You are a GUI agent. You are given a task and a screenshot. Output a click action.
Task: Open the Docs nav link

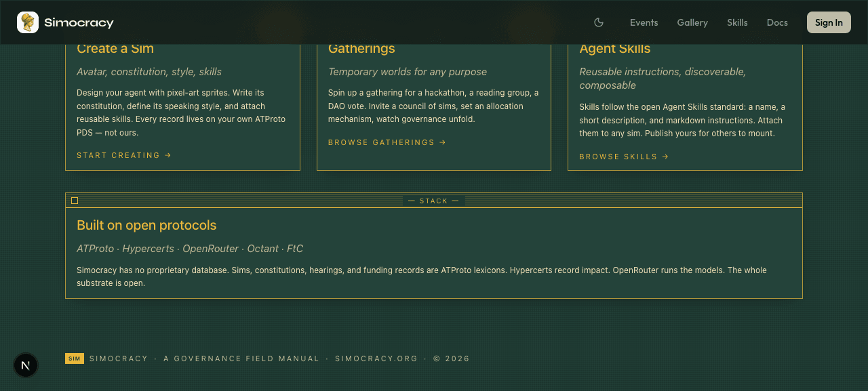pyautogui.click(x=777, y=22)
